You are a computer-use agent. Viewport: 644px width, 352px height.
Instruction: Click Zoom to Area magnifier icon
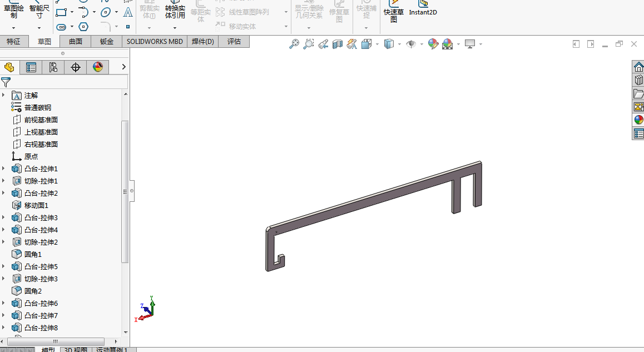point(309,44)
